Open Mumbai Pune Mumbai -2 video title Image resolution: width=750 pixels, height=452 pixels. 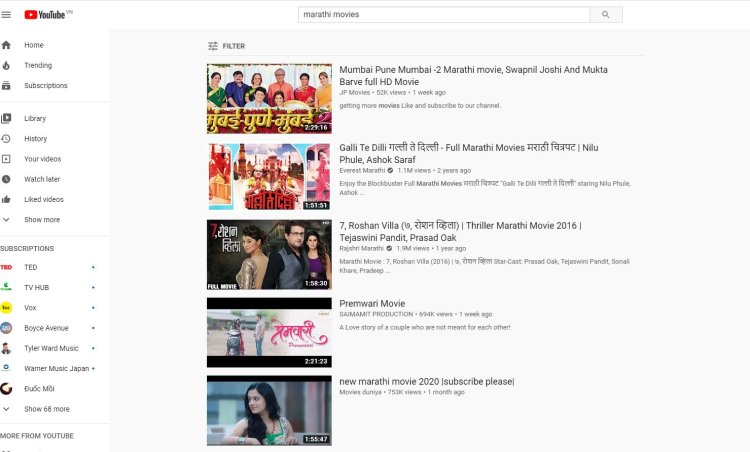click(474, 76)
